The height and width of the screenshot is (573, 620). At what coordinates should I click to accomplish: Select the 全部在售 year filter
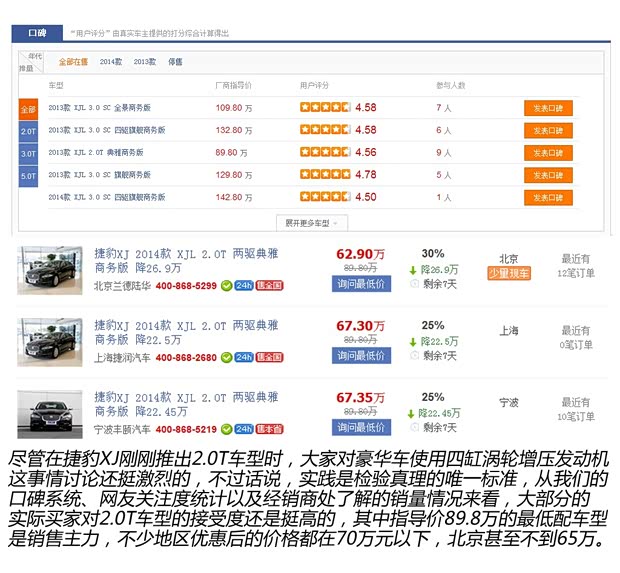coord(73,62)
